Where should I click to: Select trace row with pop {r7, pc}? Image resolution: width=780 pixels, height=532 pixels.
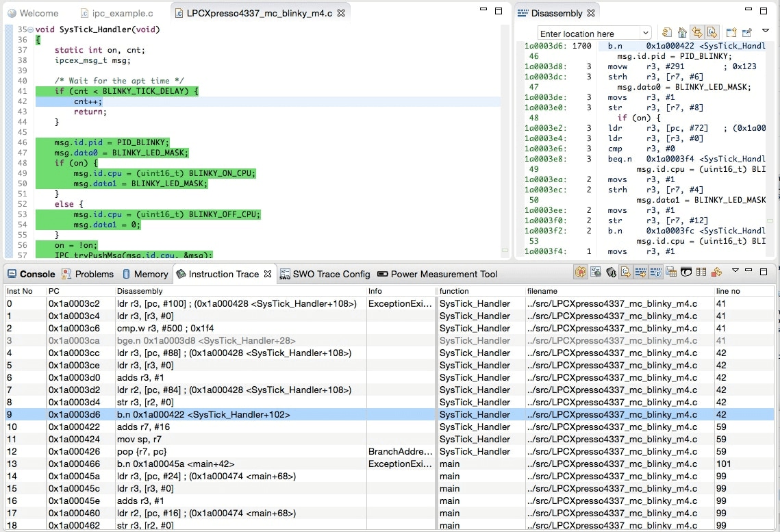coord(205,451)
